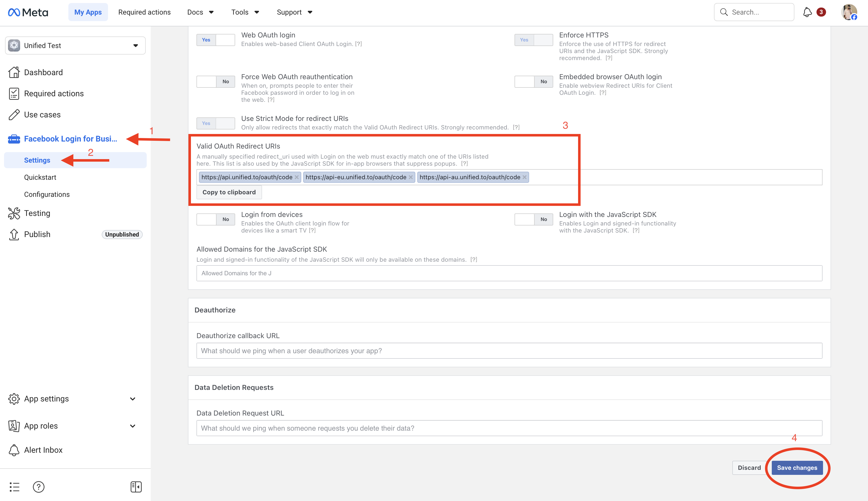Click the Deauthorize callback URL field
Screen dimensions: 868x501
(509, 351)
